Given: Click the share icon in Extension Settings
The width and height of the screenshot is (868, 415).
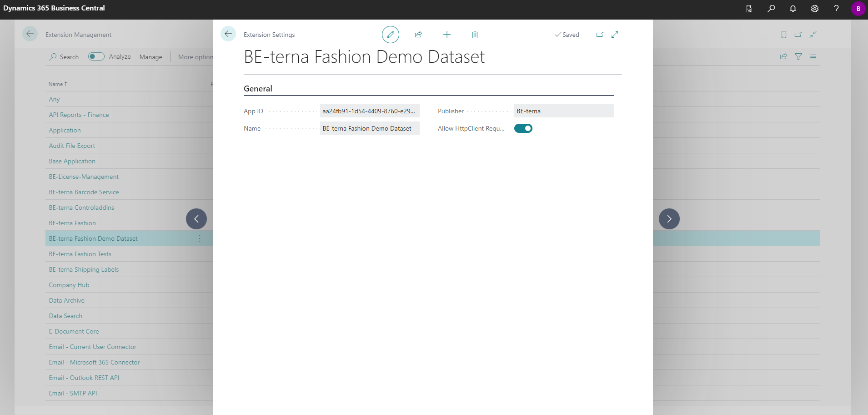Looking at the screenshot, I should pos(418,35).
